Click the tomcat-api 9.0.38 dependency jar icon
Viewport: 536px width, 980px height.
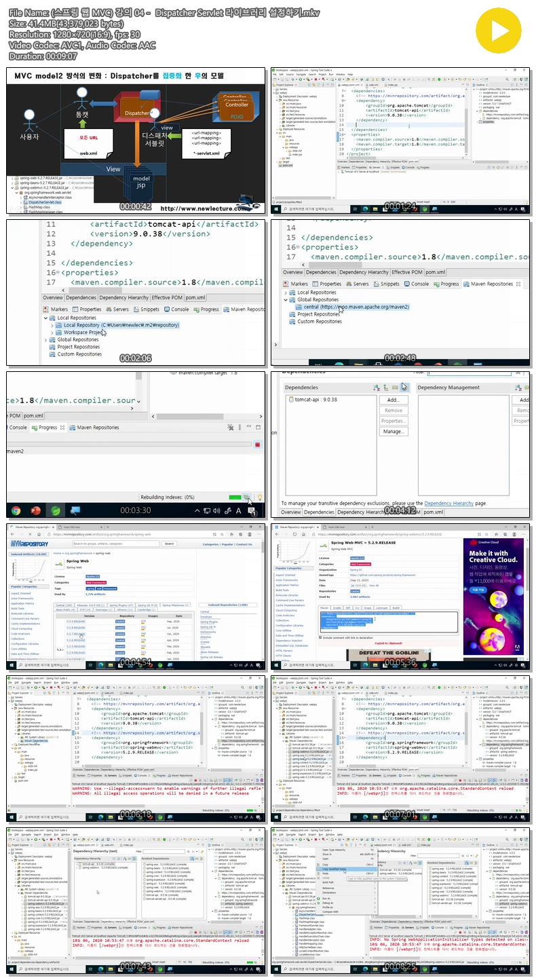click(x=290, y=400)
